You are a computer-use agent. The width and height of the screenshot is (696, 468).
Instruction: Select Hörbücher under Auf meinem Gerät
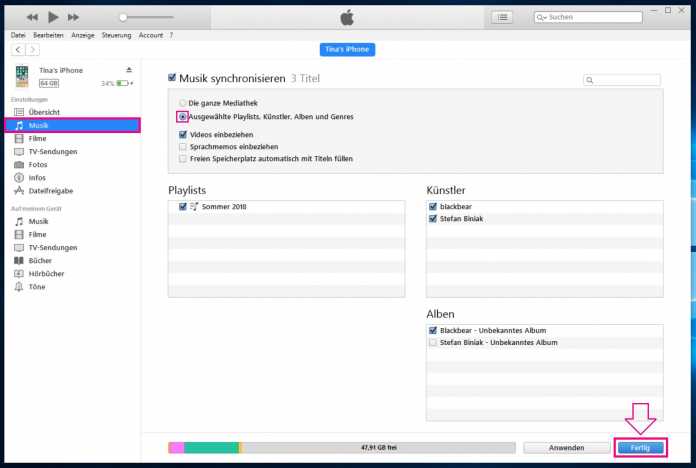coord(45,273)
